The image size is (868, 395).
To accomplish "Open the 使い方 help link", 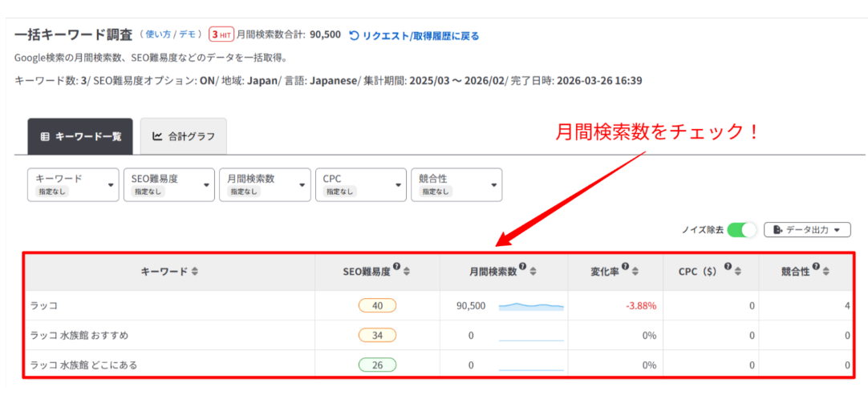I will click(158, 35).
